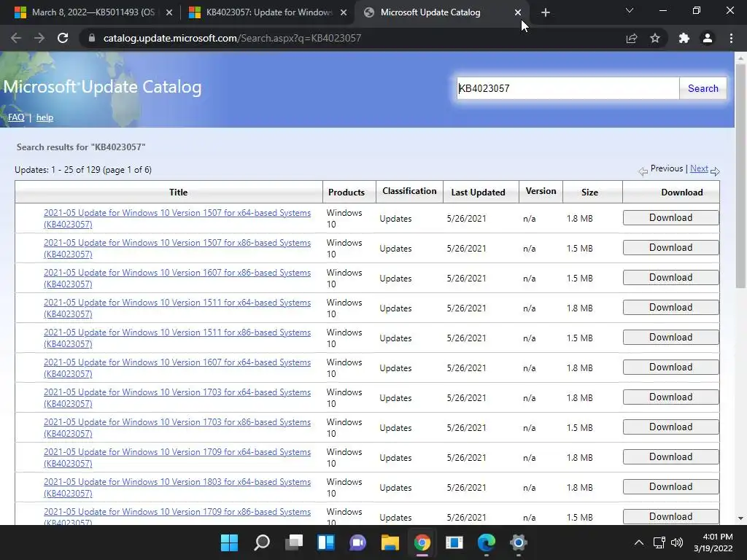Close the Microsoft Update Catalog tab
The width and height of the screenshot is (747, 560).
[x=518, y=12]
